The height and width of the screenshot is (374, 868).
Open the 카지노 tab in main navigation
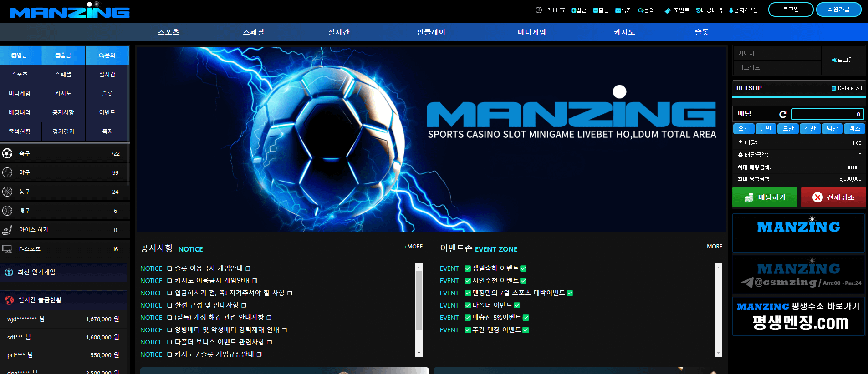[x=624, y=32]
